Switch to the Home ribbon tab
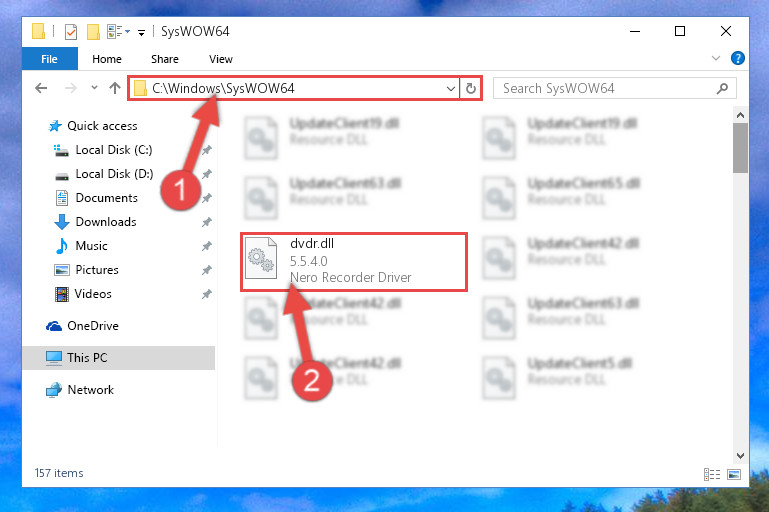Image resolution: width=769 pixels, height=512 pixels. coord(106,59)
